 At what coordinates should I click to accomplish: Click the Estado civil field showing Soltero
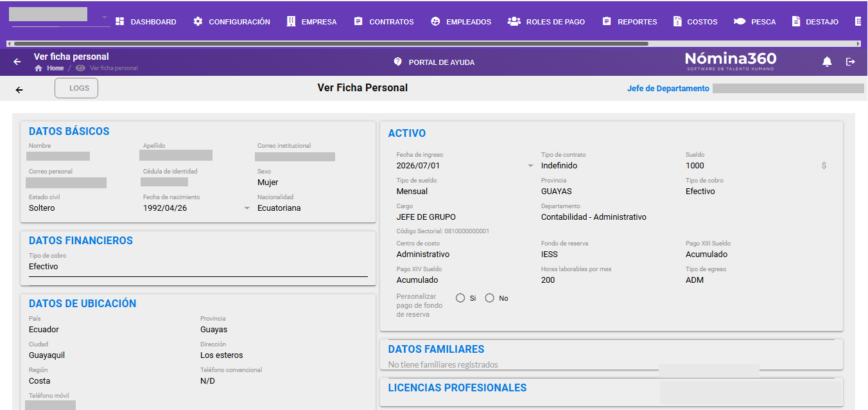tap(42, 208)
